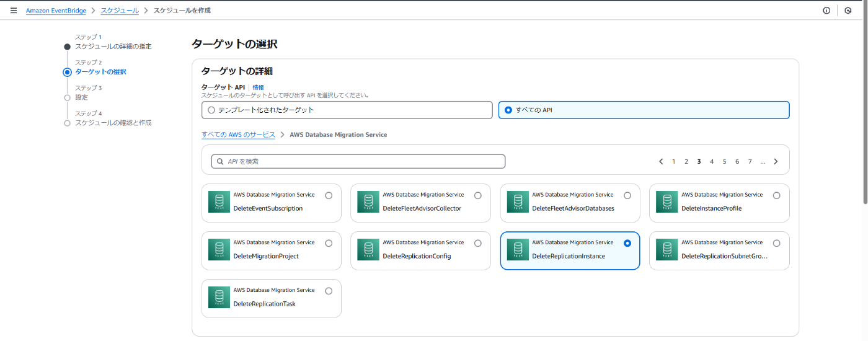Select DeleteEventSubscription radio button
The image size is (868, 341).
pos(329,195)
